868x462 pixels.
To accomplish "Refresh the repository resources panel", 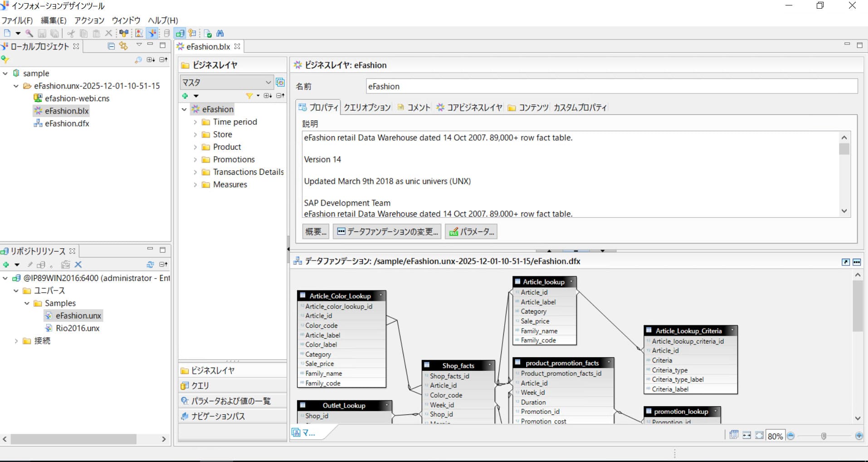I will click(150, 265).
